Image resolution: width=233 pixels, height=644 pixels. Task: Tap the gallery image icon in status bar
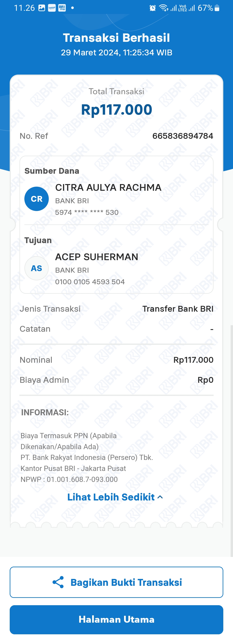pyautogui.click(x=42, y=8)
